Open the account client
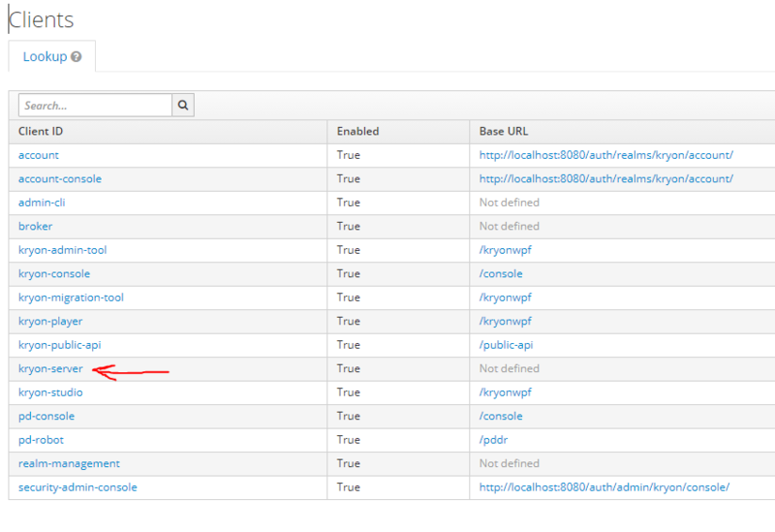This screenshot has width=775, height=532. [x=39, y=155]
